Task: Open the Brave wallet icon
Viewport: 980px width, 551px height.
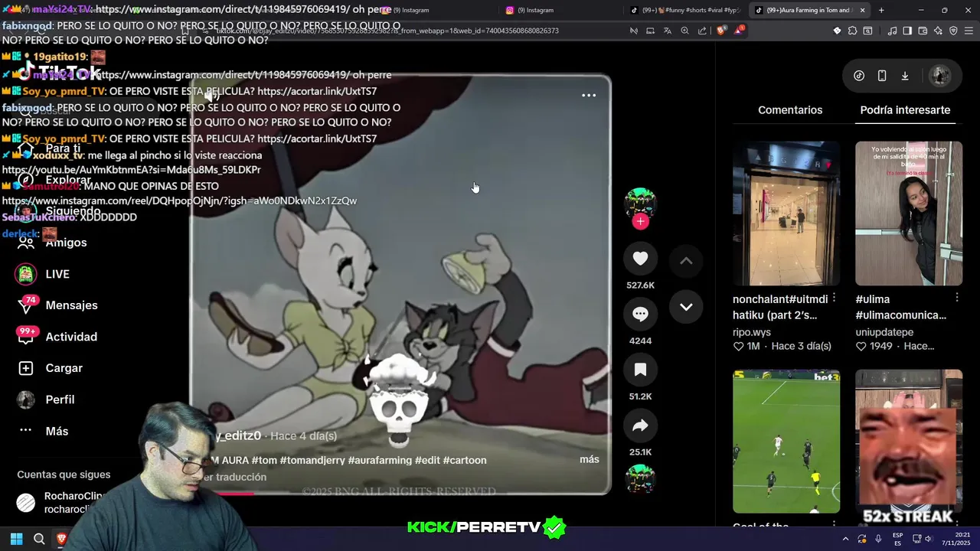Action: [923, 31]
